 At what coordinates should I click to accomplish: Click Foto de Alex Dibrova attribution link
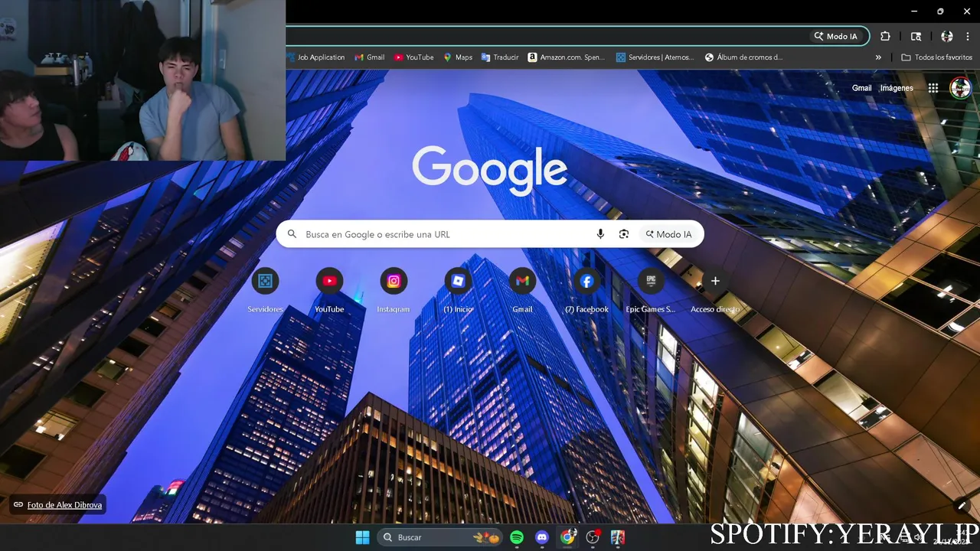pyautogui.click(x=64, y=505)
